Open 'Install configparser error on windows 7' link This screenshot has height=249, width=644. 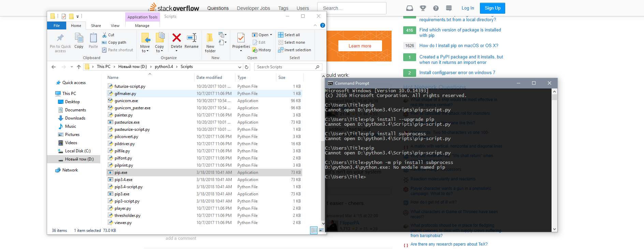(x=457, y=72)
